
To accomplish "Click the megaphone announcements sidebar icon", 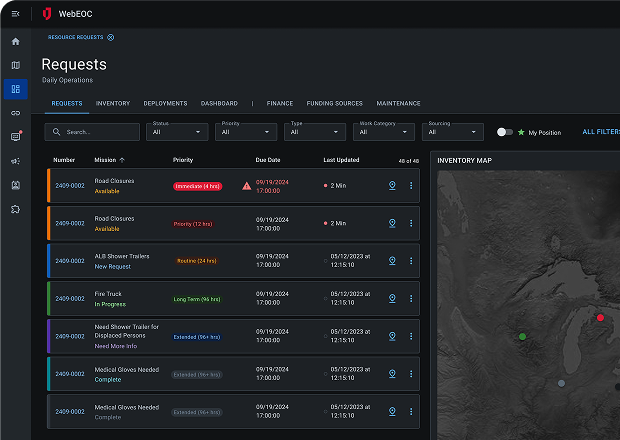I will point(15,161).
